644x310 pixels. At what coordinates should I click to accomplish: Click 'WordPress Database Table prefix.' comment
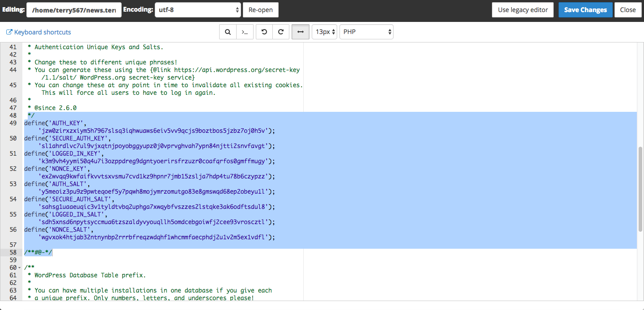pyautogui.click(x=90, y=275)
